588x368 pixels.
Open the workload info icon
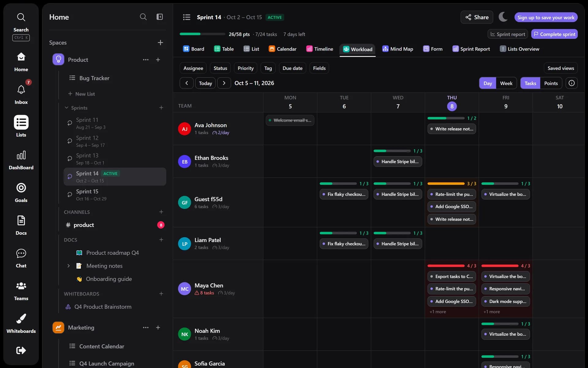(x=571, y=83)
